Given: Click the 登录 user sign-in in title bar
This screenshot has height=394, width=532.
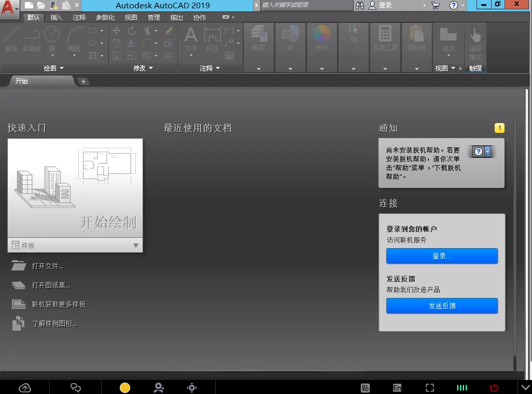Looking at the screenshot, I should coord(381,5).
